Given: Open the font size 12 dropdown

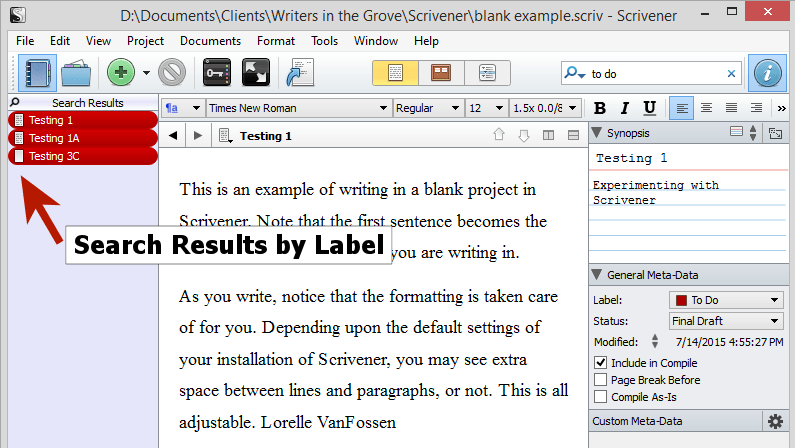Looking at the screenshot, I should 486,108.
